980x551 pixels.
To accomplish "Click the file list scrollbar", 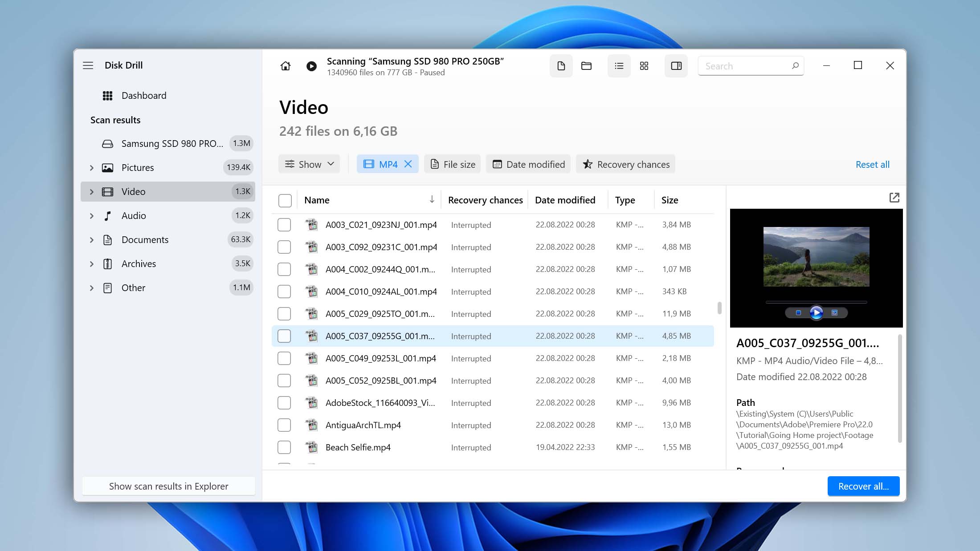I will (x=719, y=308).
